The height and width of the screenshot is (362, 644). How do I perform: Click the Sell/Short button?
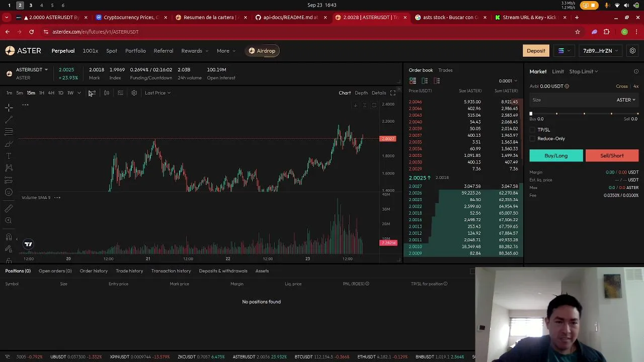coord(612,156)
